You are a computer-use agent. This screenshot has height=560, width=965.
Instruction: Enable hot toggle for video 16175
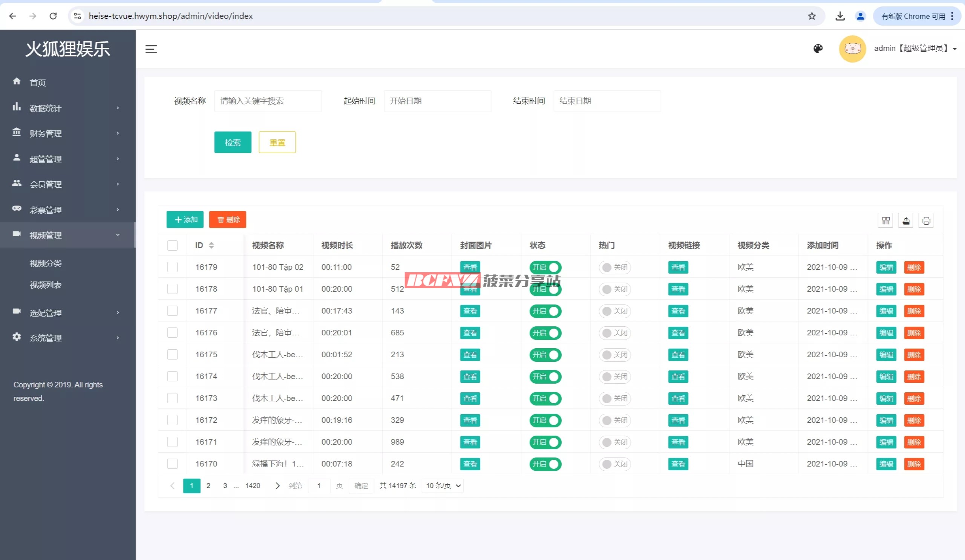coord(614,355)
